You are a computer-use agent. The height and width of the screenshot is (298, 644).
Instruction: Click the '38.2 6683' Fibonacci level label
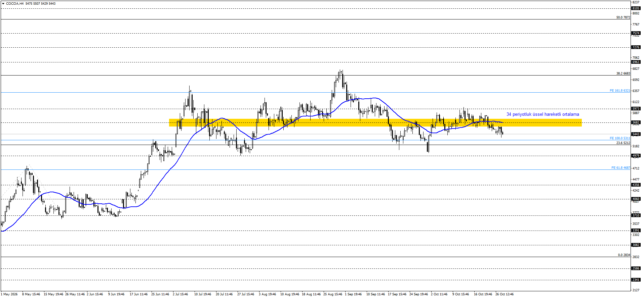pyautogui.click(x=623, y=73)
